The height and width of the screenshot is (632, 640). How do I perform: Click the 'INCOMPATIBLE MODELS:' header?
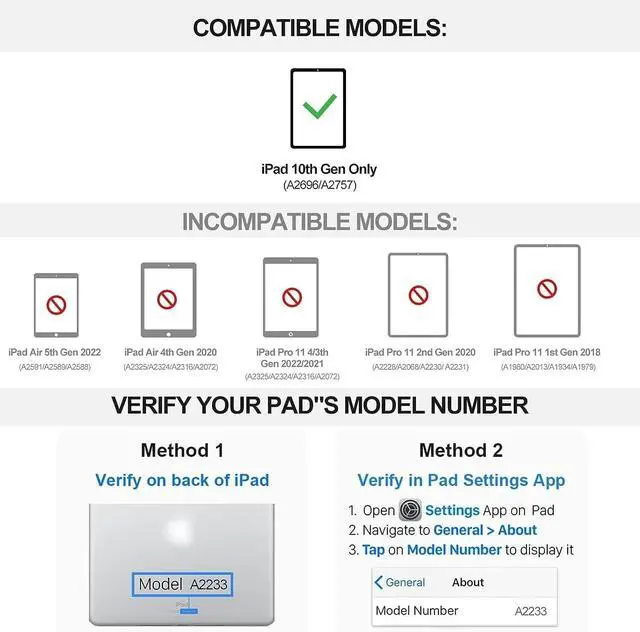[x=320, y=221]
